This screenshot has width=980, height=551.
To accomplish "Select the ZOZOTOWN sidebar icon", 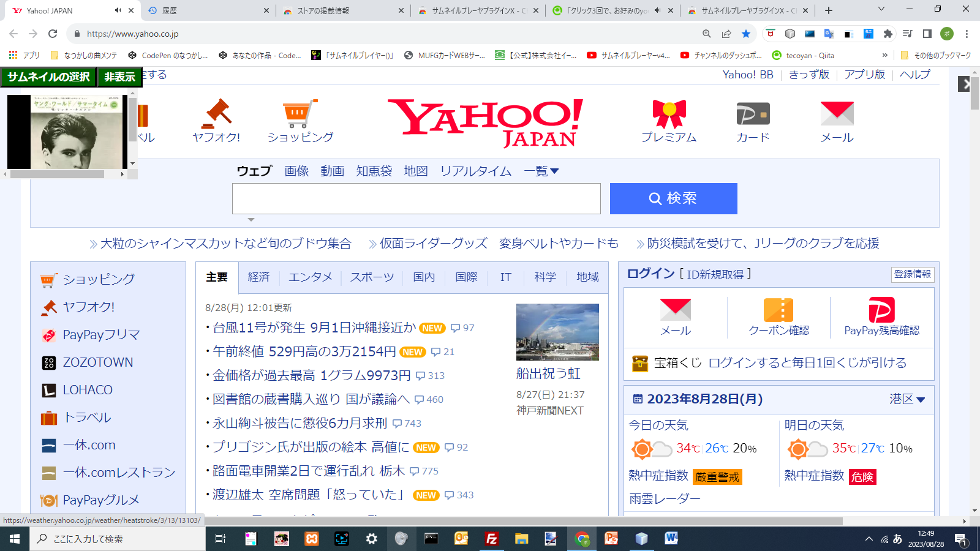I will [48, 362].
